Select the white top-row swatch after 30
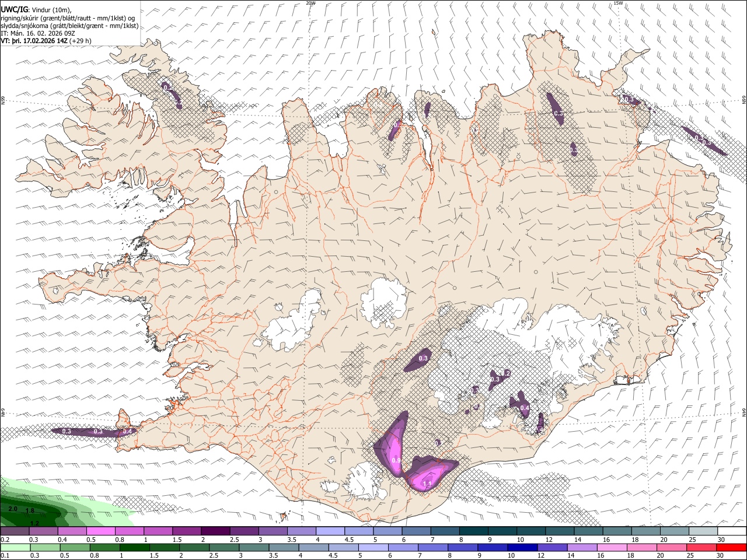 (731, 531)
